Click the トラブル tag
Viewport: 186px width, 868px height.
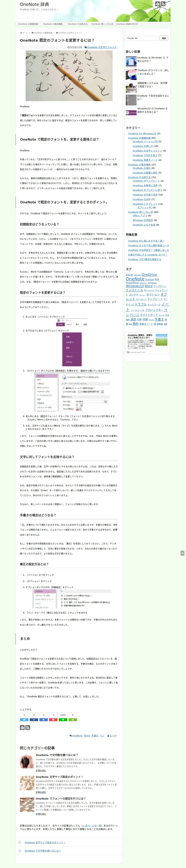tap(141, 304)
